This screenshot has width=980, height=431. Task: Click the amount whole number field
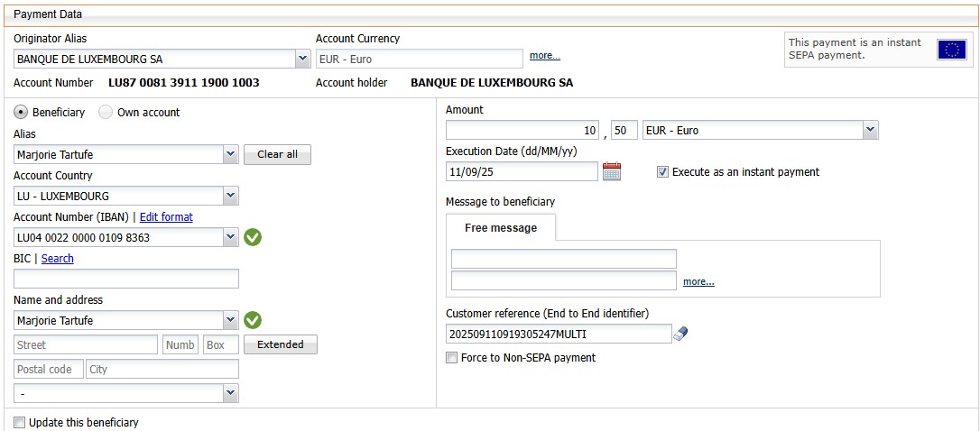tap(522, 131)
